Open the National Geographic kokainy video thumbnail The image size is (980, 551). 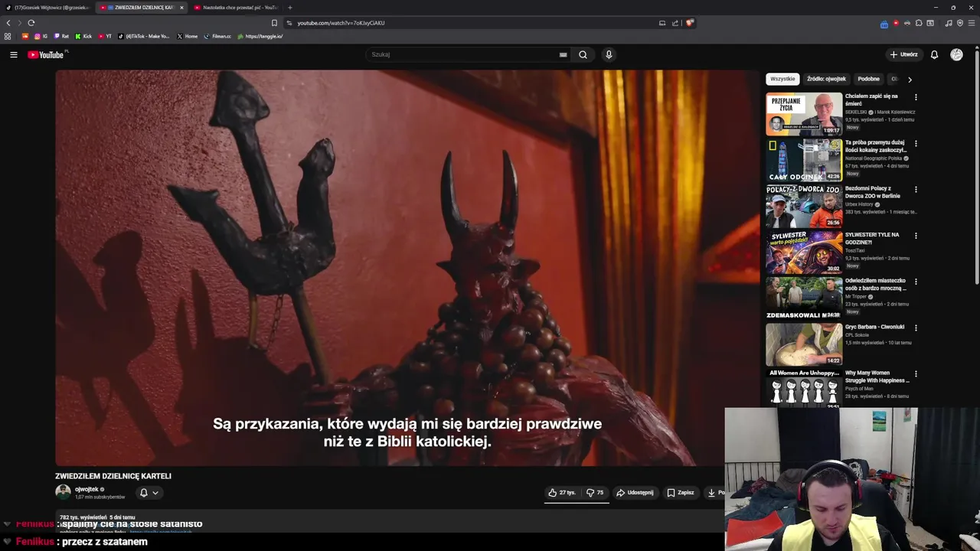point(804,160)
